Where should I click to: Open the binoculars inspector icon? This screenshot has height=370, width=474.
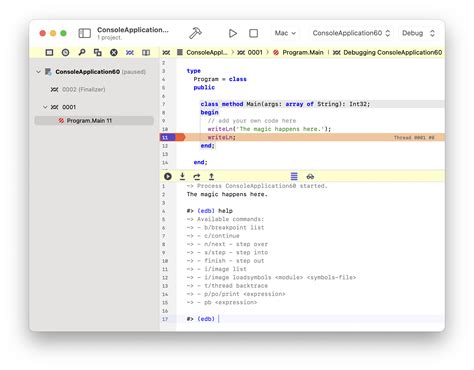[310, 176]
